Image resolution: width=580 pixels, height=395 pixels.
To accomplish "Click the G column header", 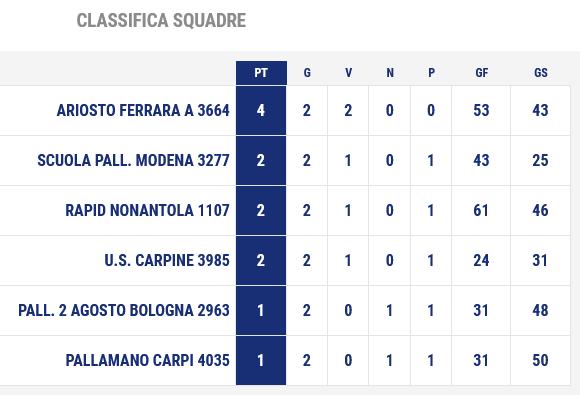I will click(307, 73).
